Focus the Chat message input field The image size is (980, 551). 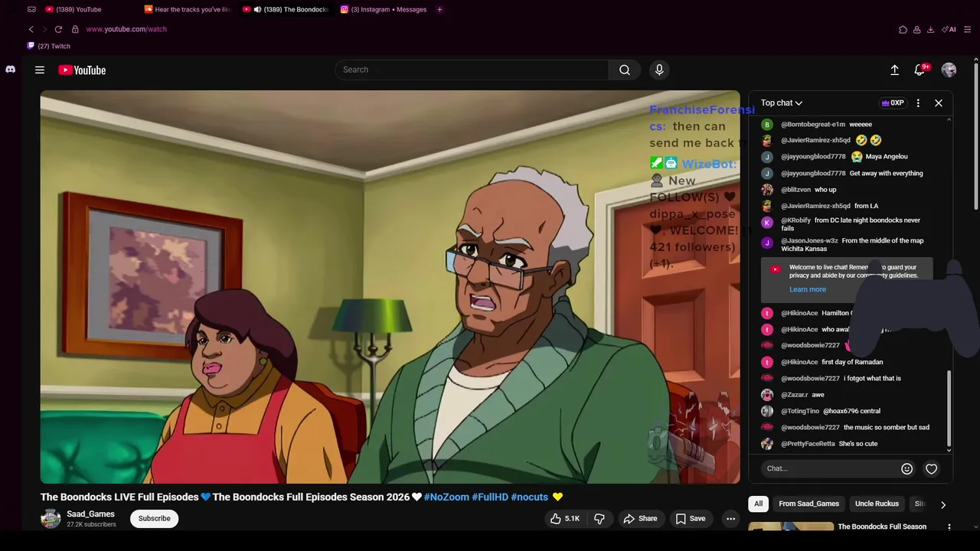828,468
